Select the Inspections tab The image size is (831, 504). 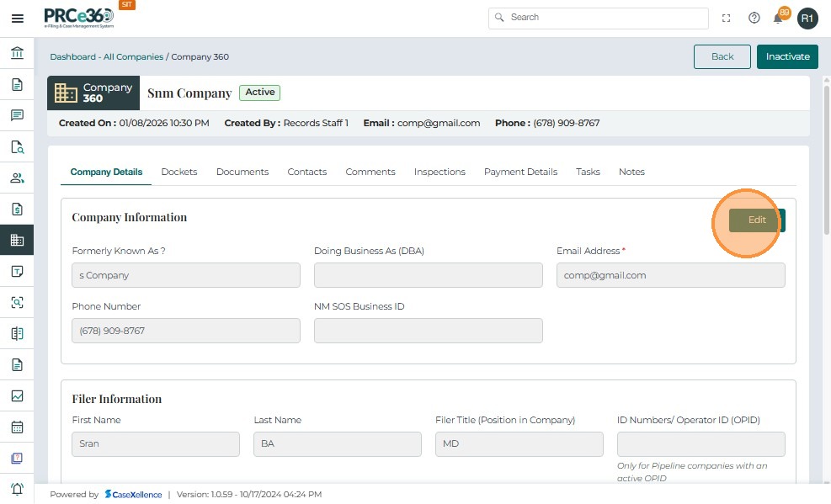[x=439, y=172]
